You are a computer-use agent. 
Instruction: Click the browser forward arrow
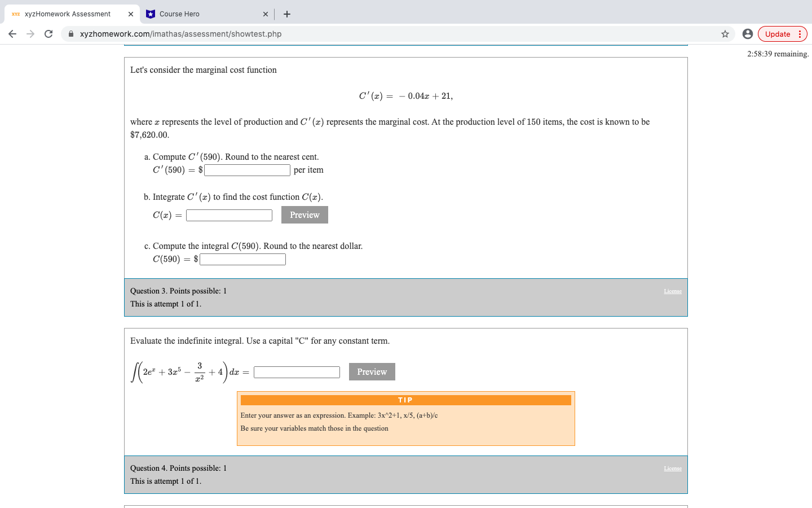click(30, 34)
